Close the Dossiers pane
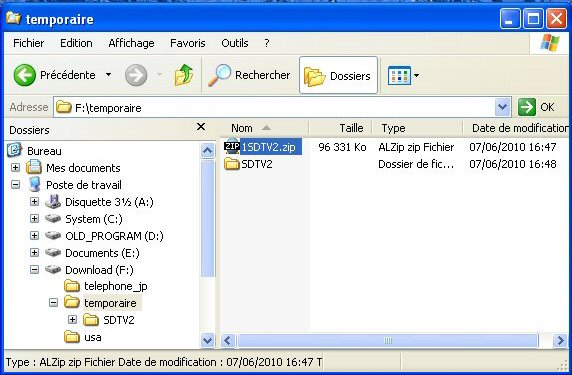The height and width of the screenshot is (375, 572). [x=201, y=127]
